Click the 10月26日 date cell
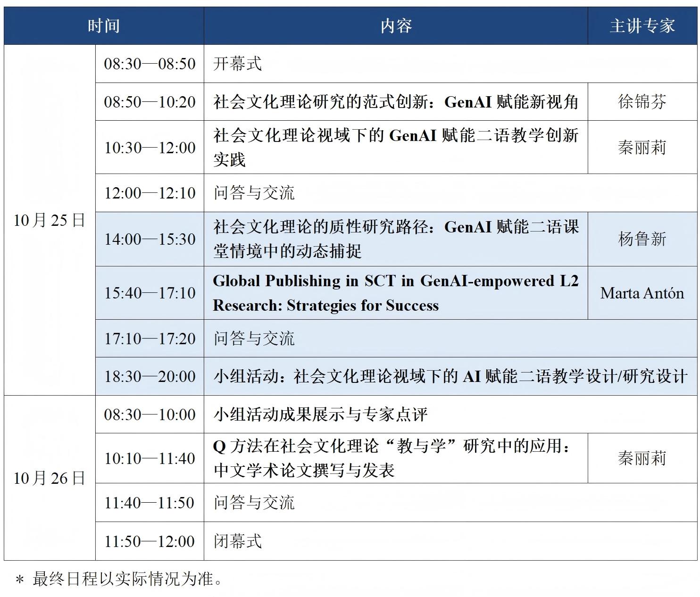This screenshot has width=700, height=597. pyautogui.click(x=50, y=478)
